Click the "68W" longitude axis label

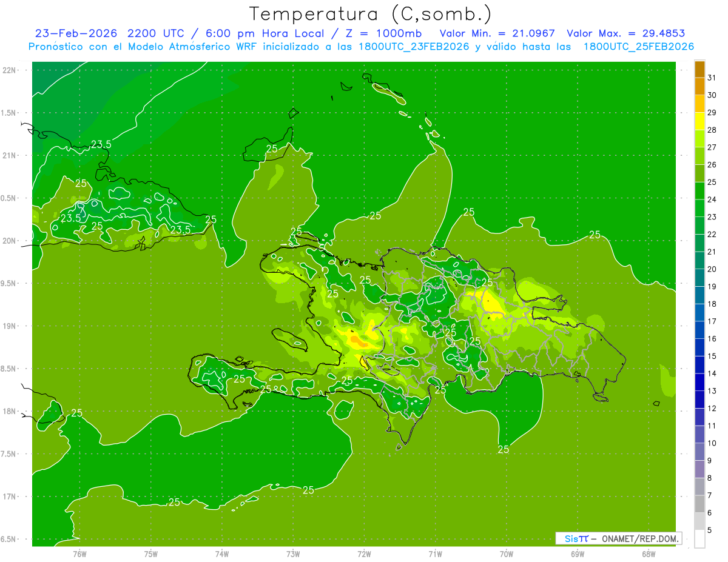point(649,554)
